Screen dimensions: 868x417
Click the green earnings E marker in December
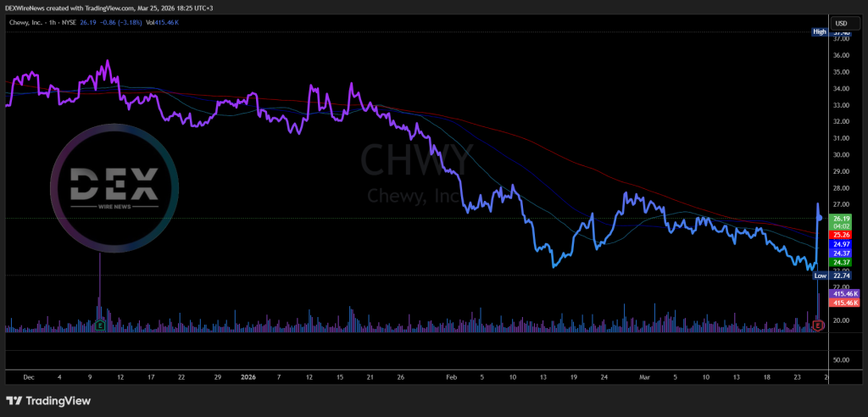pyautogui.click(x=100, y=325)
